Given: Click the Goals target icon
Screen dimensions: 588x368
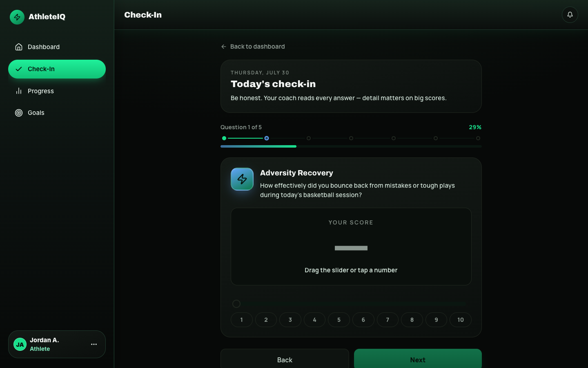Looking at the screenshot, I should point(19,113).
